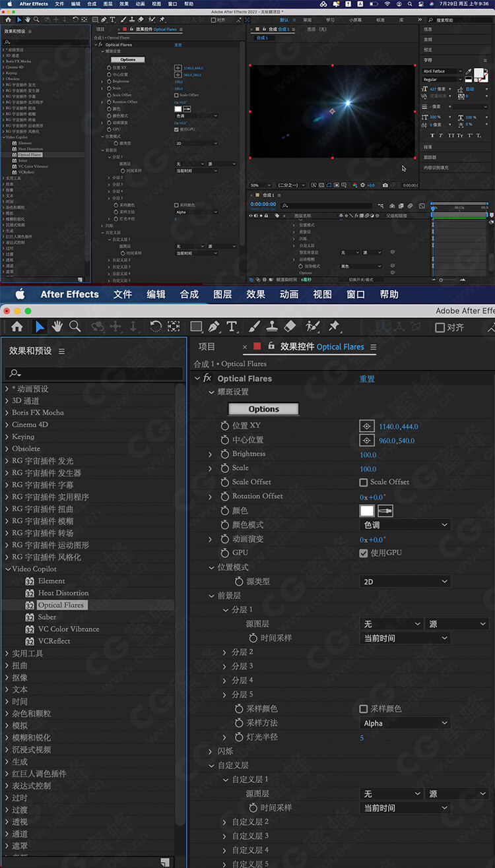Select the Hand tool in the enlarged toolbar

click(x=57, y=326)
